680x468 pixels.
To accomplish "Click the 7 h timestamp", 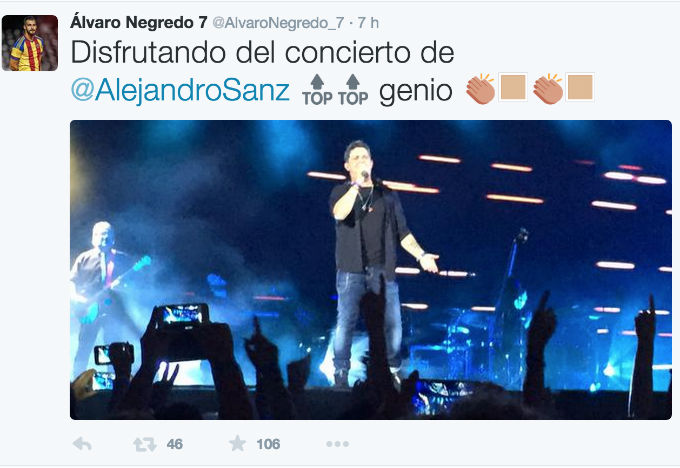I will [368, 23].
